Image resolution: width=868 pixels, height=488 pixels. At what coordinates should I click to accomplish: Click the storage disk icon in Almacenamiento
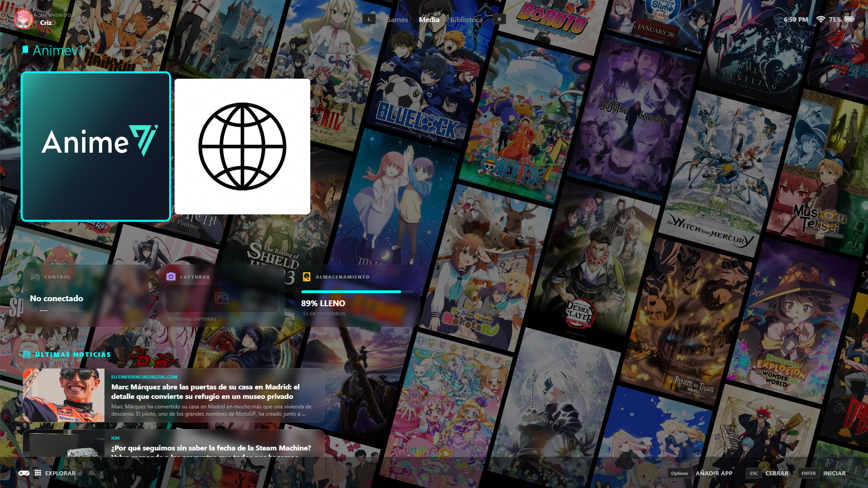point(307,277)
